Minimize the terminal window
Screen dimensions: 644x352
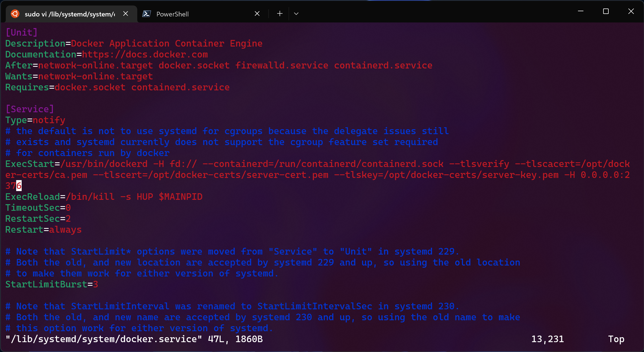pos(581,11)
